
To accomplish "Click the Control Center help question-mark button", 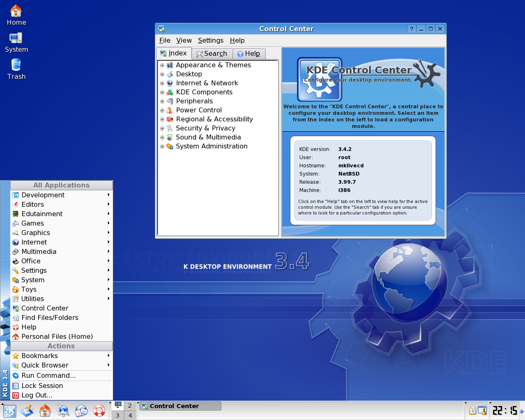I will [412, 29].
